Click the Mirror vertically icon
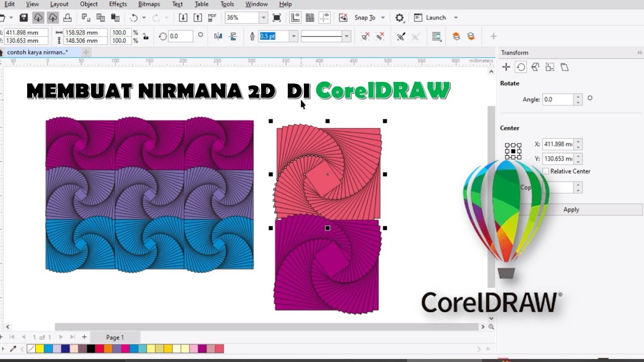The image size is (644, 362). tap(232, 36)
